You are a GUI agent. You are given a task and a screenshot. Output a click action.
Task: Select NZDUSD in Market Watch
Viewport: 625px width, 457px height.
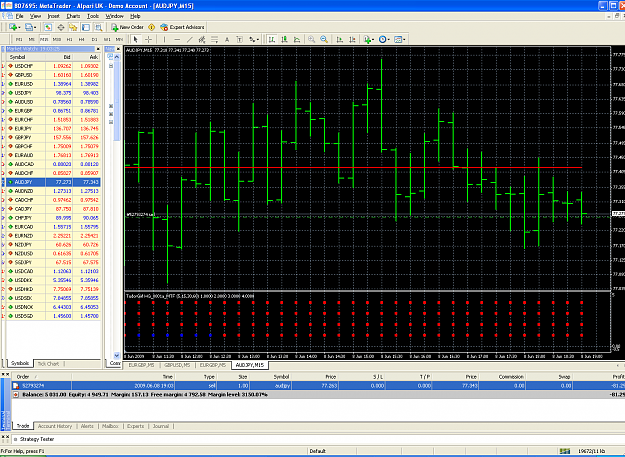[x=51, y=253]
